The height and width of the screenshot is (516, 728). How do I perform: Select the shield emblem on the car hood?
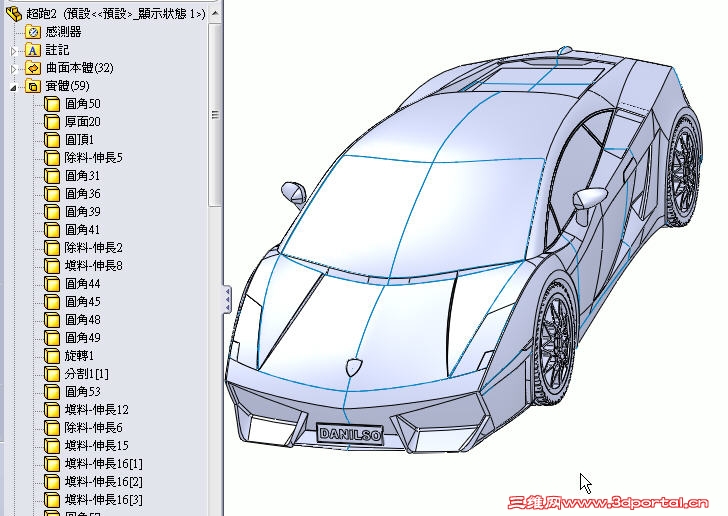coord(354,367)
